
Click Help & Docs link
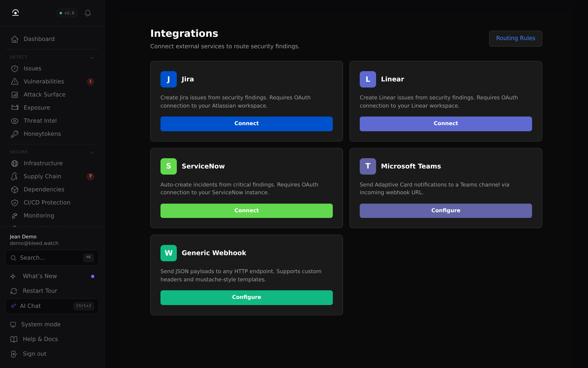pos(52,339)
